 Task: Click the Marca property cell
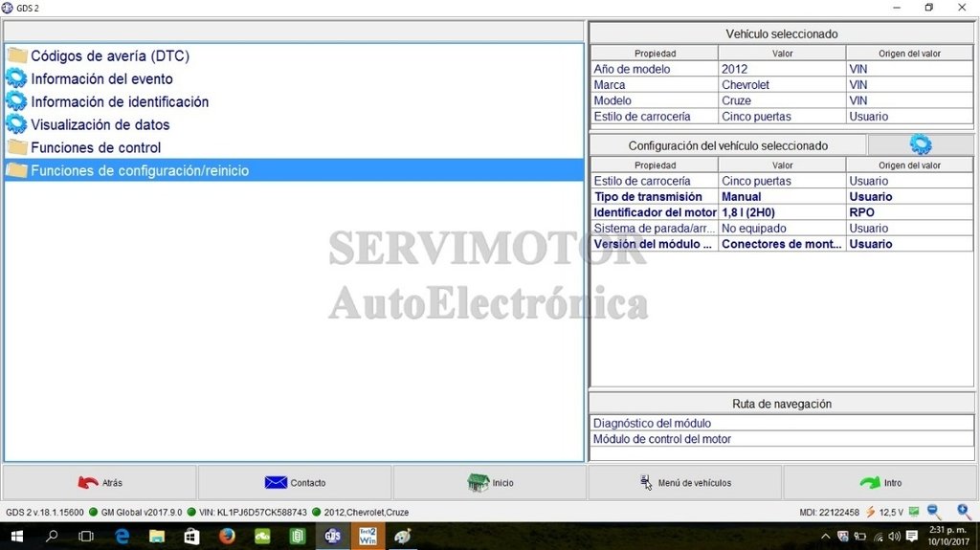pos(655,84)
